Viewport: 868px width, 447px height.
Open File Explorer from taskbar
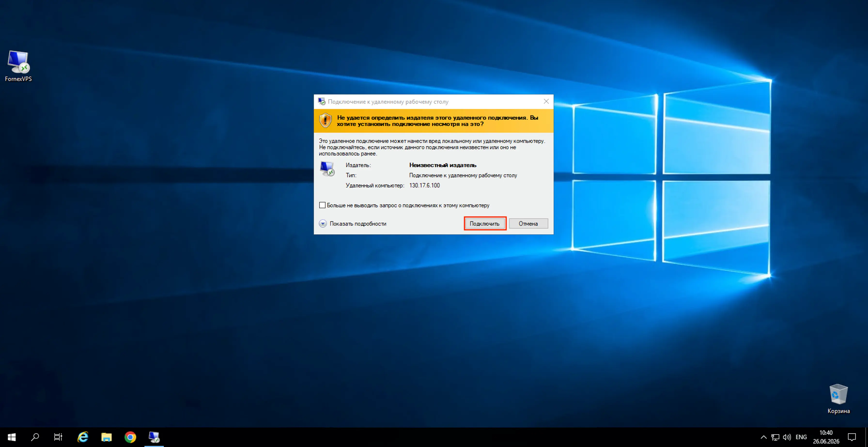tap(107, 437)
